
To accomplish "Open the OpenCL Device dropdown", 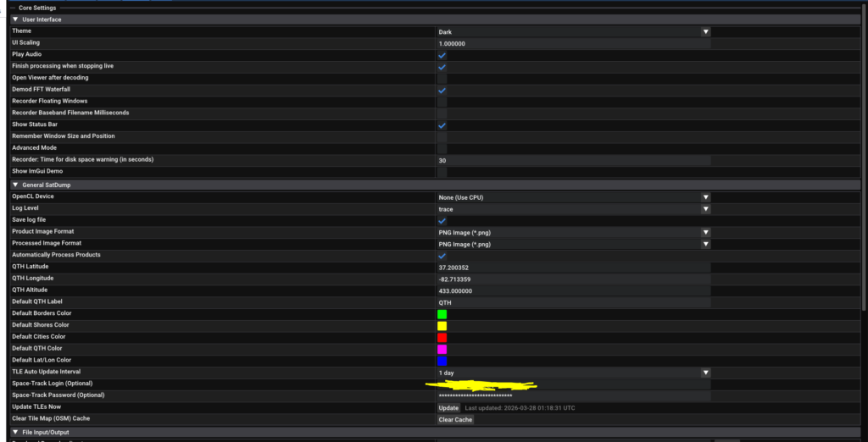I will pos(573,197).
